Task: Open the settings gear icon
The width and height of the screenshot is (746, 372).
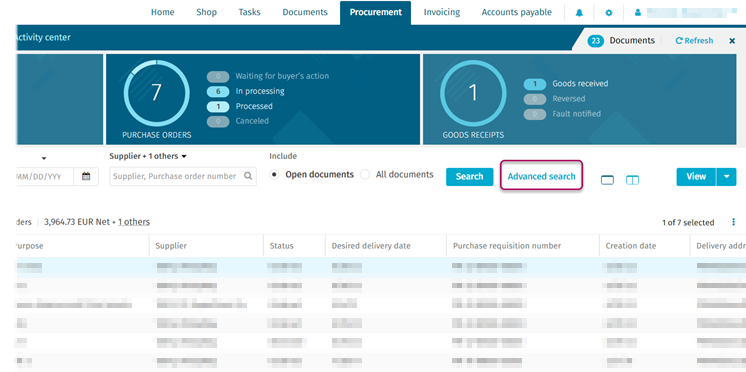Action: pos(609,13)
